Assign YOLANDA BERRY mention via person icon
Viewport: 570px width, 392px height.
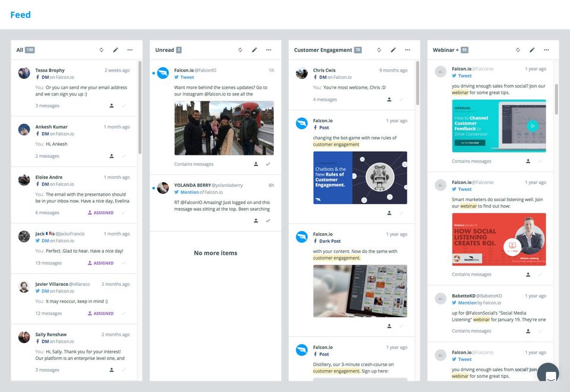256,221
